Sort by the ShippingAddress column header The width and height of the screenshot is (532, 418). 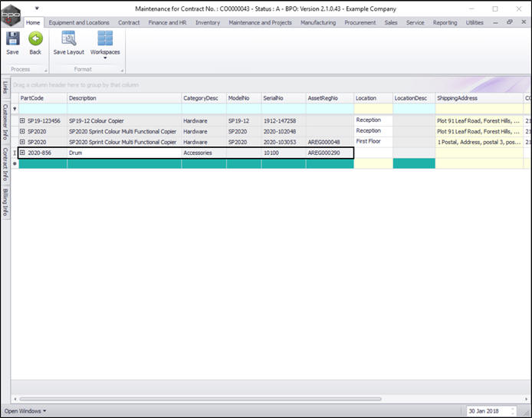click(x=479, y=98)
